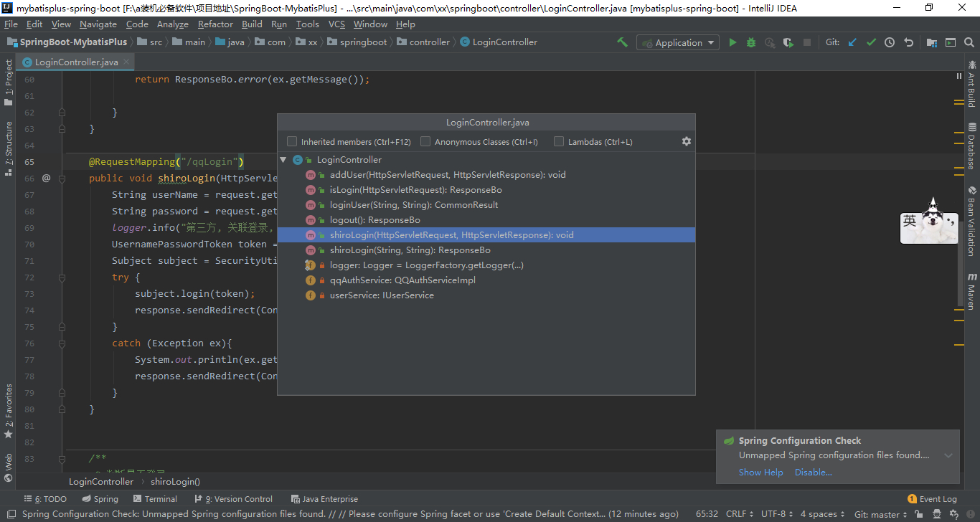Show Git history clock icon
The height and width of the screenshot is (522, 980).
coord(890,42)
